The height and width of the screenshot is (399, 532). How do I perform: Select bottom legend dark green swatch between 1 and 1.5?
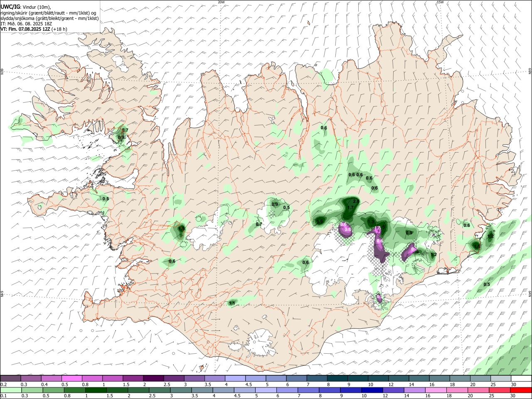96,390
